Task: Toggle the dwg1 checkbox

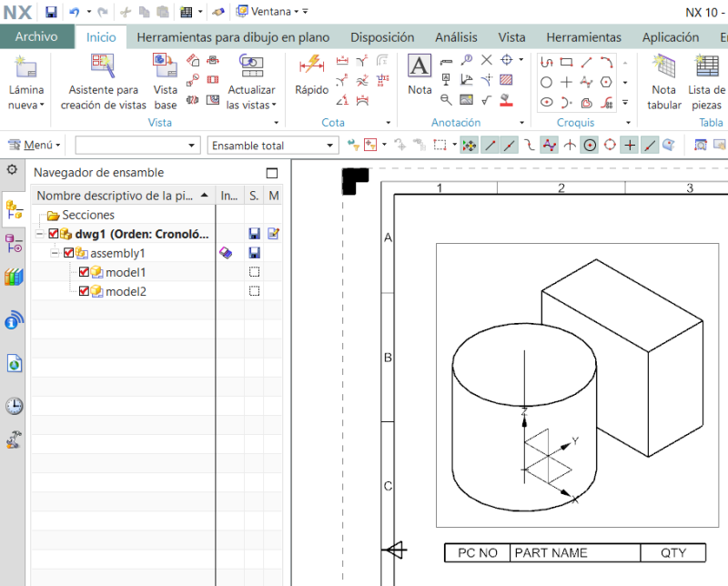Action: click(54, 234)
